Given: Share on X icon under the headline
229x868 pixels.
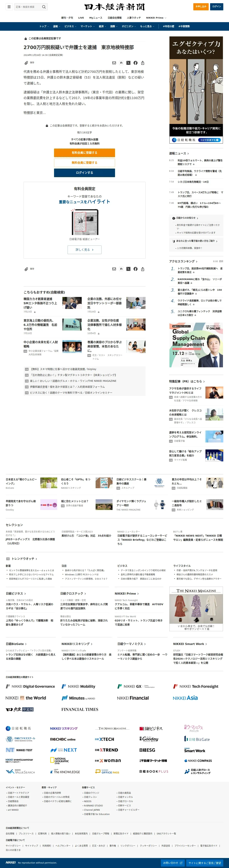Looking at the screenshot, I should [128, 63].
